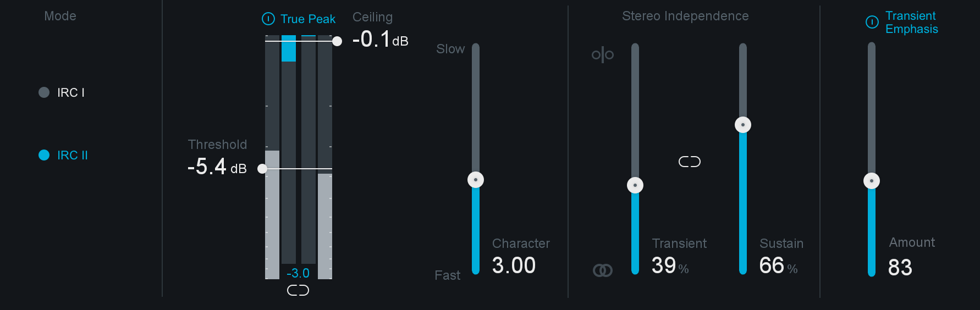Click the Transient Emphasis Amount slider knob
Viewport: 980px width, 310px height.
click(872, 181)
